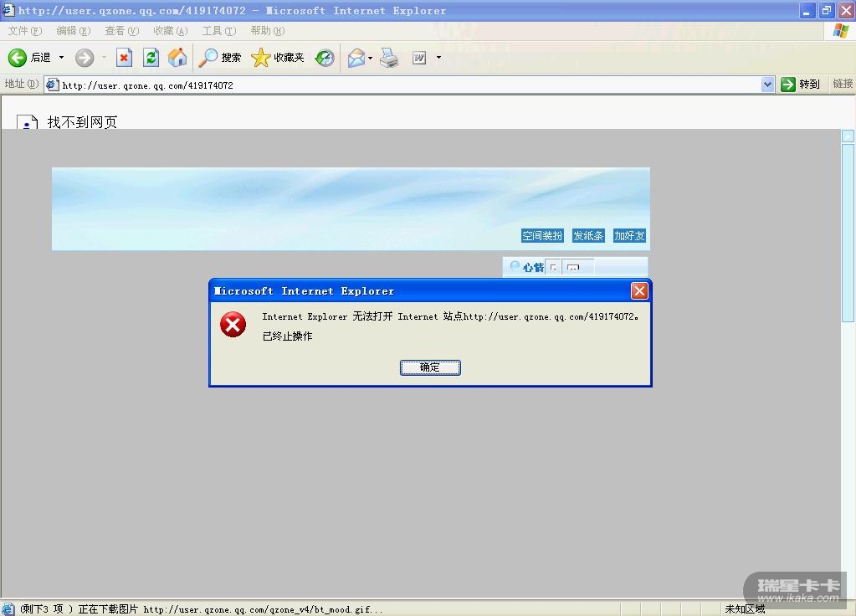
Task: Click the 转到 Go button
Action: pos(800,84)
